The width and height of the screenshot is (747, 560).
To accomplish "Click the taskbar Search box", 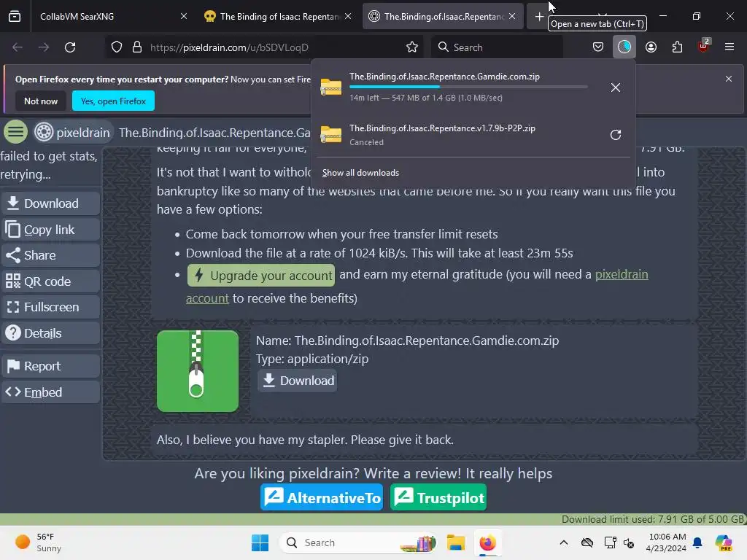I will pos(358,542).
